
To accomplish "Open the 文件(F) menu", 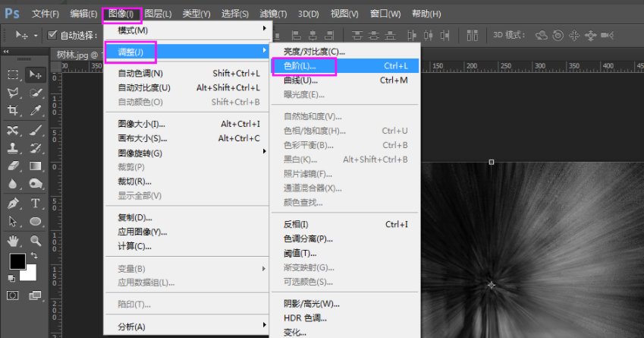I will [x=46, y=14].
